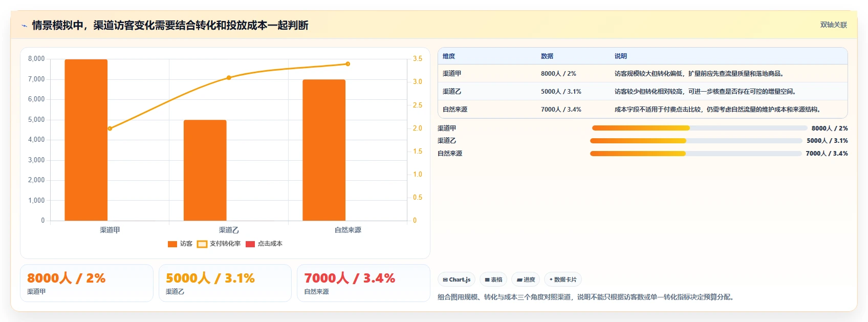Click the conversion line point above 自然来源
The width and height of the screenshot is (868, 322).
coord(348,64)
